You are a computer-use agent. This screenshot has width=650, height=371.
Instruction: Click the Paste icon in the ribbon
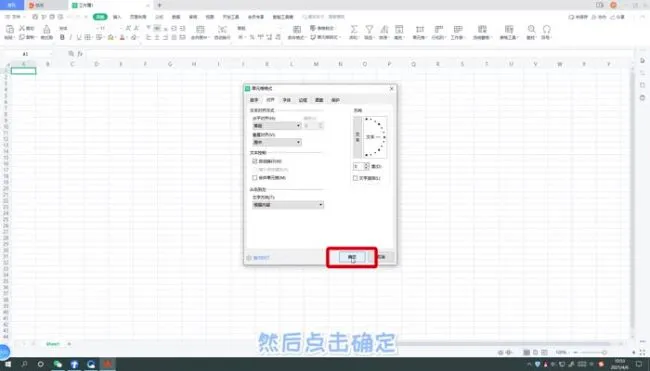click(x=9, y=29)
